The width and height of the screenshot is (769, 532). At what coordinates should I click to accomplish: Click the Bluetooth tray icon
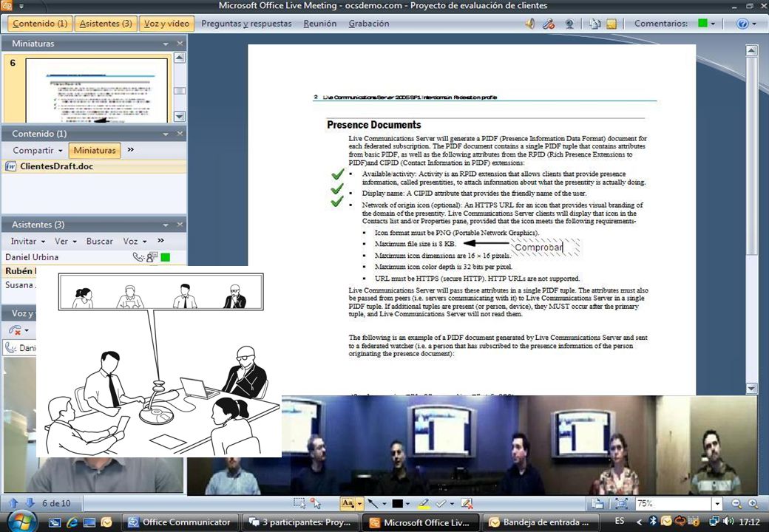[653, 521]
